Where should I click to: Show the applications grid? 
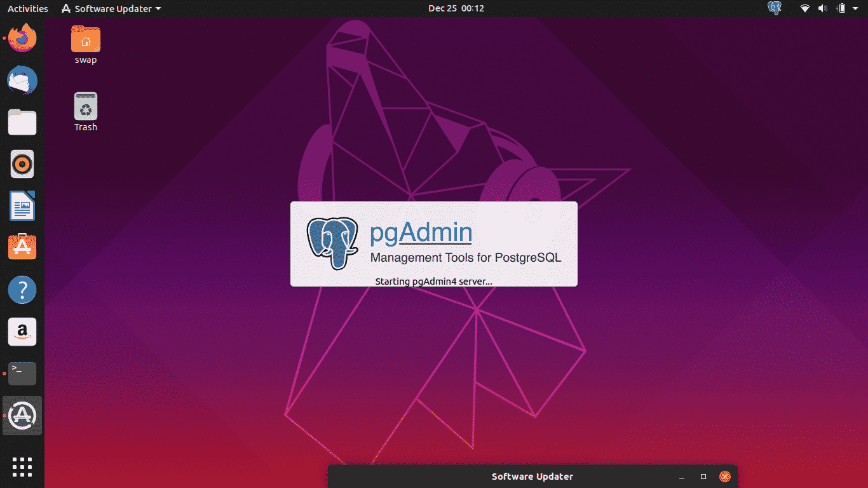tap(22, 466)
